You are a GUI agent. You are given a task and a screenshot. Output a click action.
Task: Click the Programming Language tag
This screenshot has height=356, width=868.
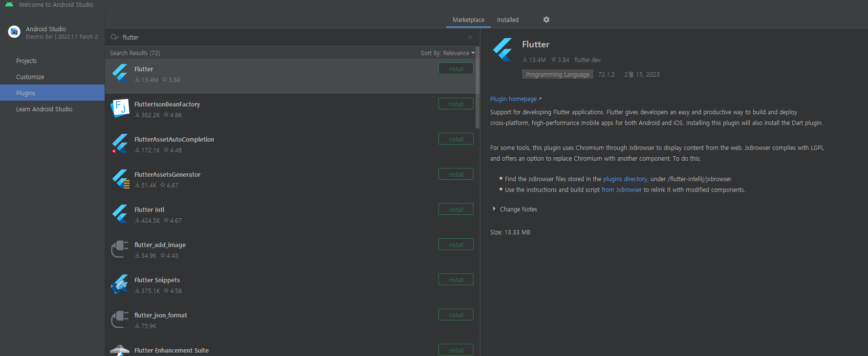(558, 74)
